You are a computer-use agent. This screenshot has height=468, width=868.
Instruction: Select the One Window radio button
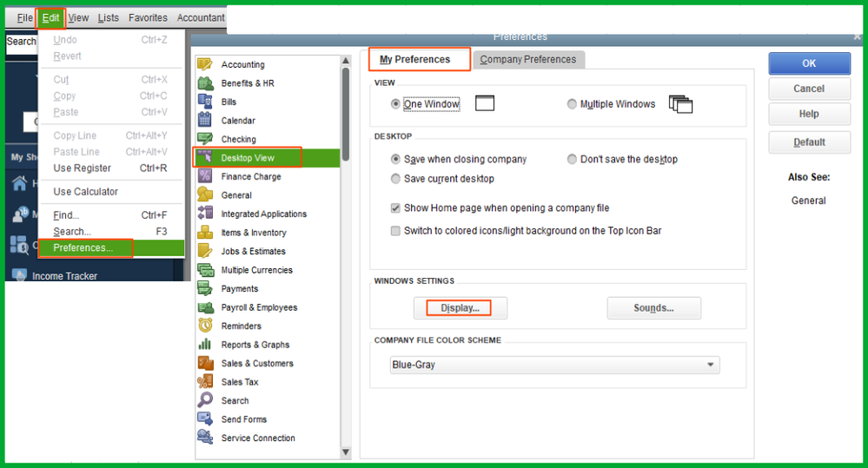[395, 104]
